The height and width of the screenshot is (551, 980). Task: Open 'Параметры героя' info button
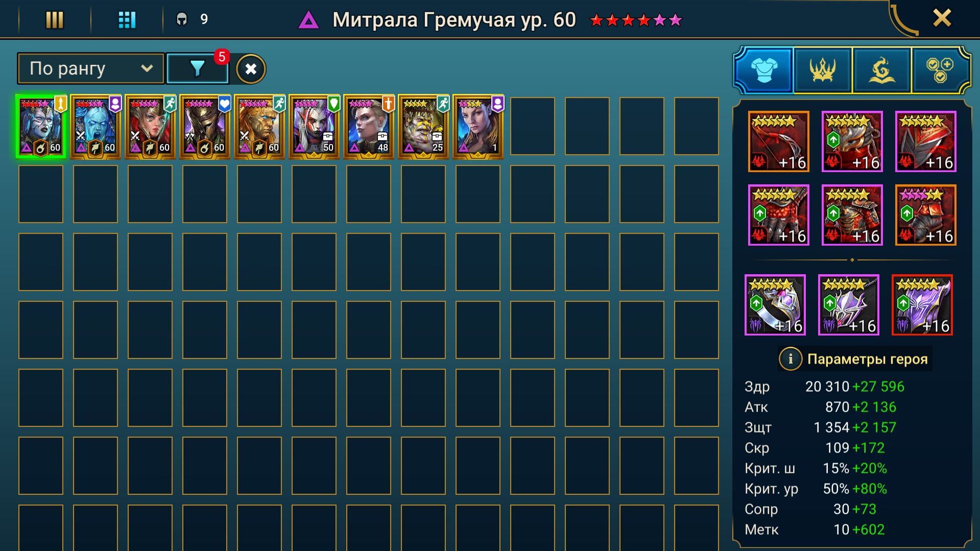pyautogui.click(x=855, y=359)
